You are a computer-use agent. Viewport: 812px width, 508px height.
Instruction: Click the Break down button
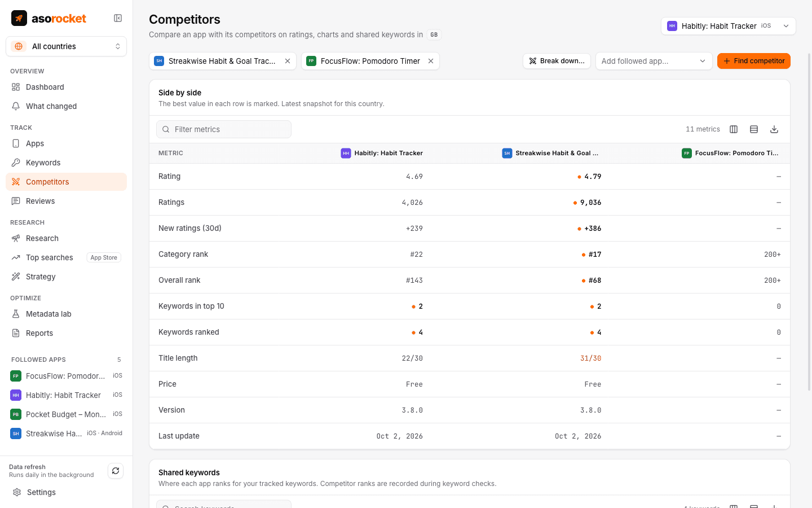click(x=557, y=61)
